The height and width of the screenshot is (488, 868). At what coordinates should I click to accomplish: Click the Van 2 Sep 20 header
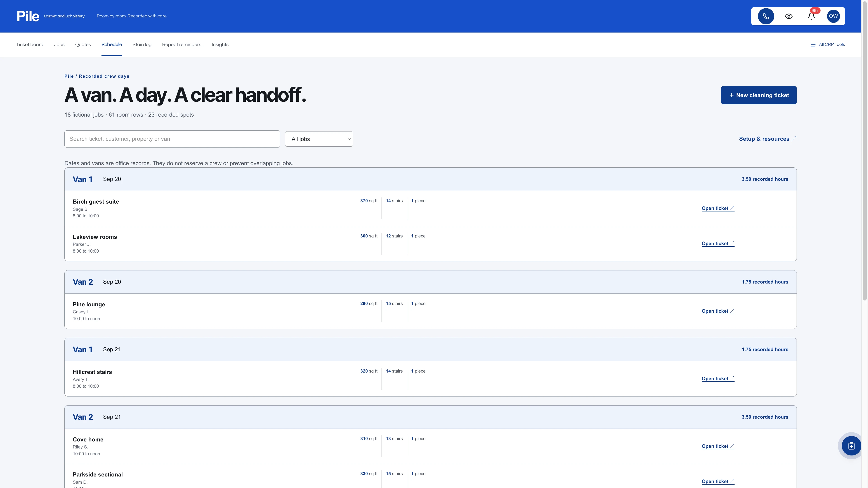[430, 282]
